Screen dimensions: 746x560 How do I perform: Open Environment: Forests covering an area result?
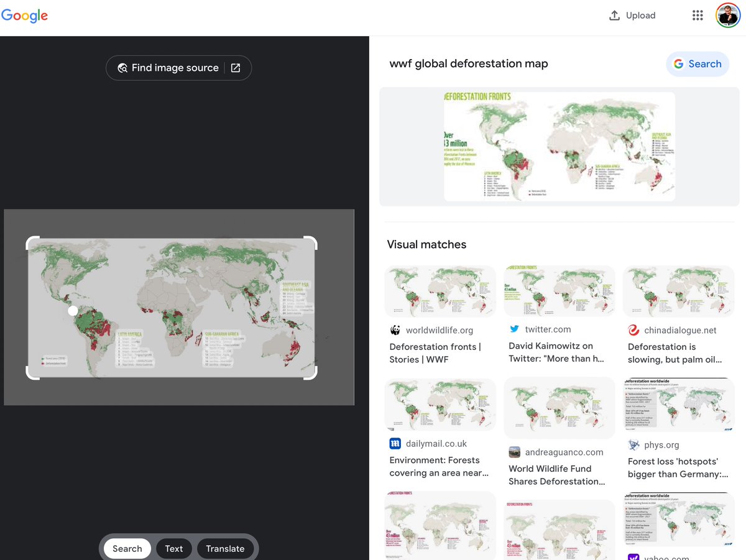pyautogui.click(x=439, y=467)
